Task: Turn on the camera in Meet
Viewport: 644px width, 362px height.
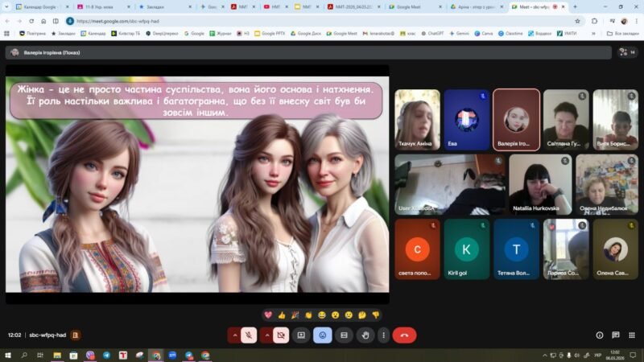Action: 281,335
